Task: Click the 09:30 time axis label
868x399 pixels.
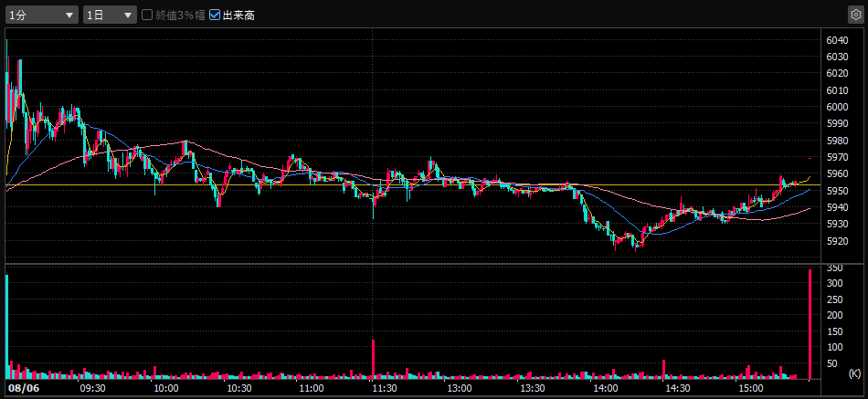Action: coord(92,388)
